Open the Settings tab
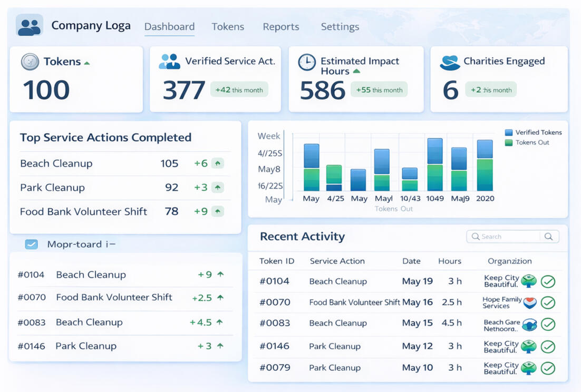Viewport: 581px width, 392px height. tap(340, 27)
